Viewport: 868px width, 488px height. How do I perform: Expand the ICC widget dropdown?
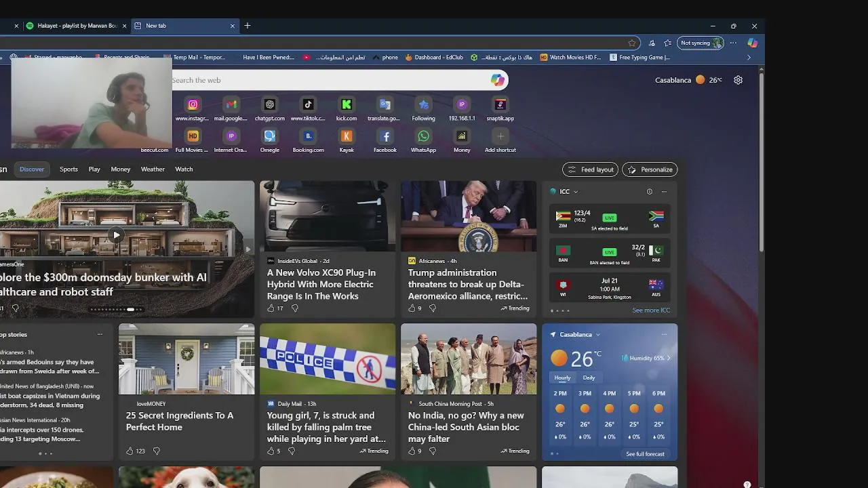tap(576, 192)
